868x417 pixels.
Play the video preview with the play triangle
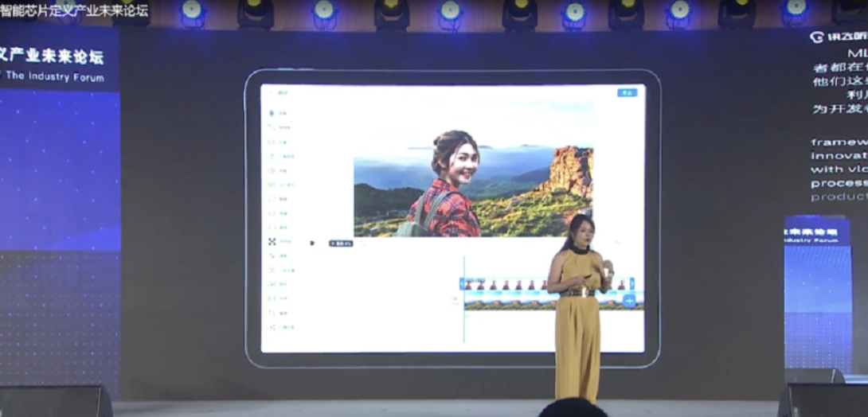pyautogui.click(x=312, y=243)
